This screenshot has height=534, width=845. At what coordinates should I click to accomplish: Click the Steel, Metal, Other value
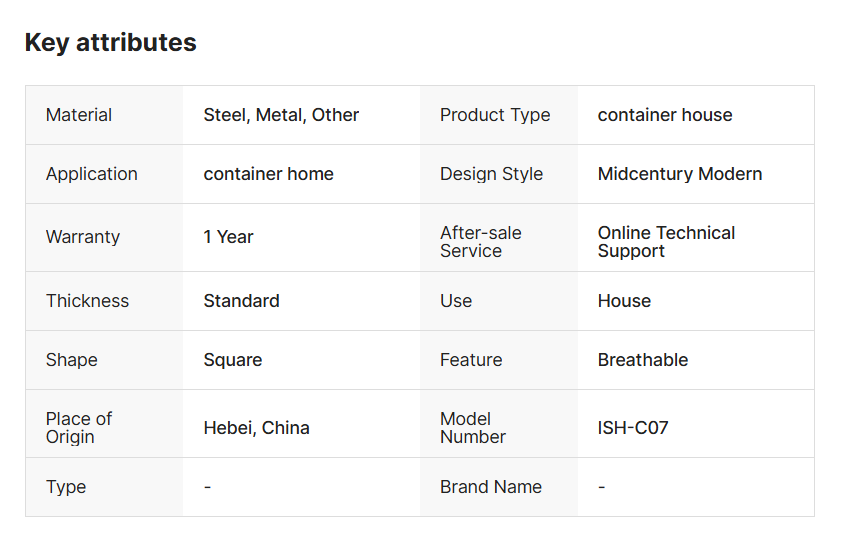(281, 115)
